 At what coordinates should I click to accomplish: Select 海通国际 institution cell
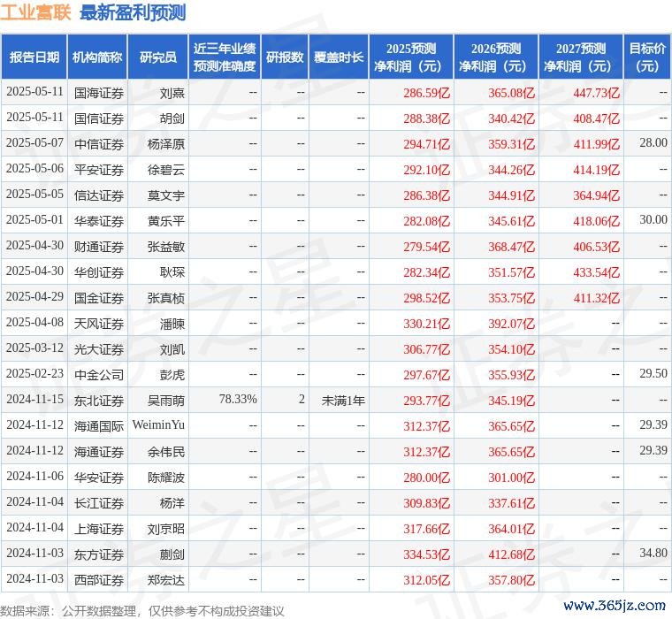pyautogui.click(x=99, y=426)
